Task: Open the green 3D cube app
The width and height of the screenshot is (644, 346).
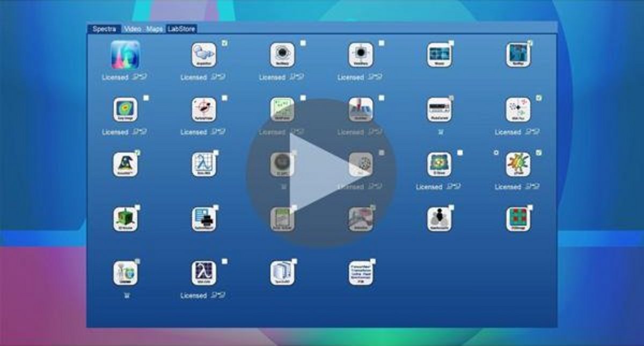Action: (x=125, y=219)
